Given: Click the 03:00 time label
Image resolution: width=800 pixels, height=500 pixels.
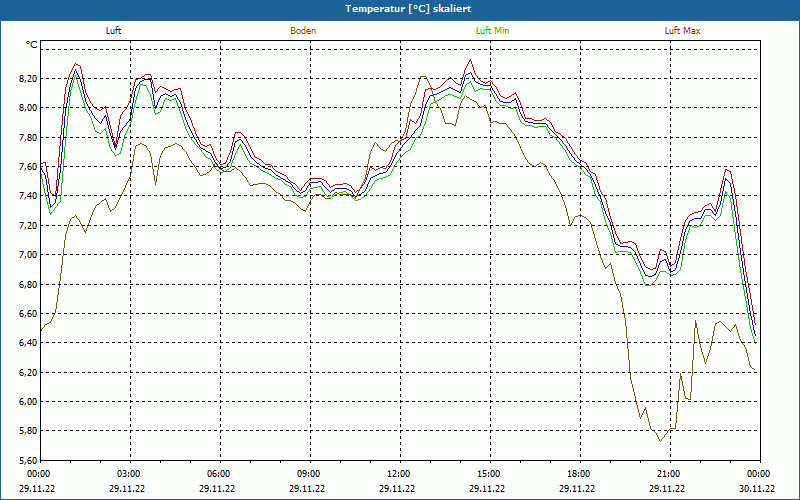Looking at the screenshot, I should coord(127,474).
